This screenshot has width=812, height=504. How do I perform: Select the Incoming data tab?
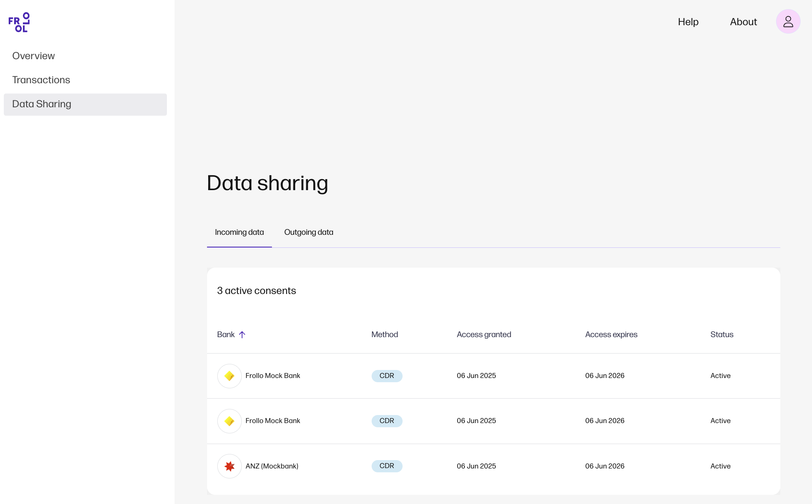pyautogui.click(x=239, y=232)
